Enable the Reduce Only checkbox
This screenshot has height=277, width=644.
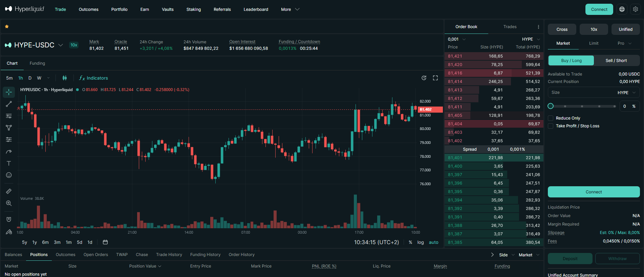(x=551, y=118)
